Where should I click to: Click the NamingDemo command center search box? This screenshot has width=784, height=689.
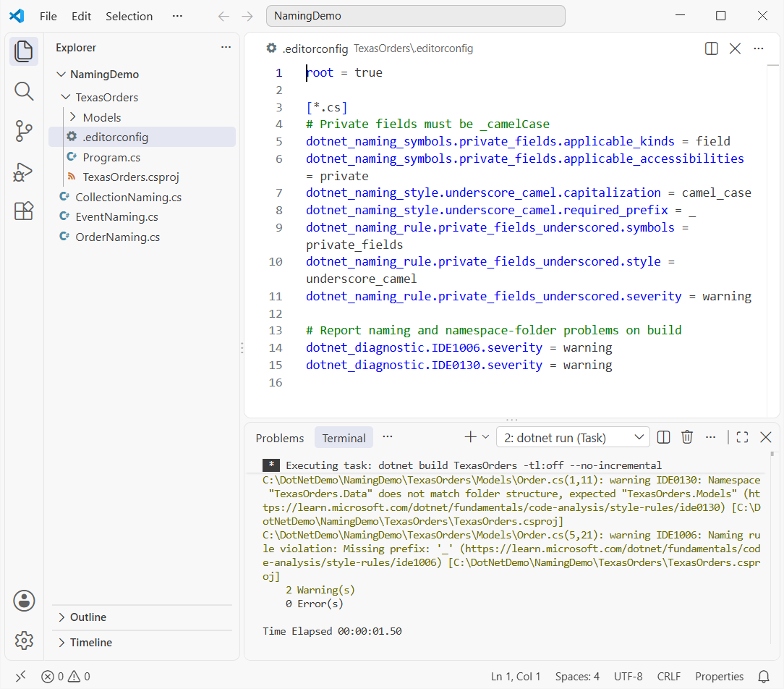(x=415, y=16)
